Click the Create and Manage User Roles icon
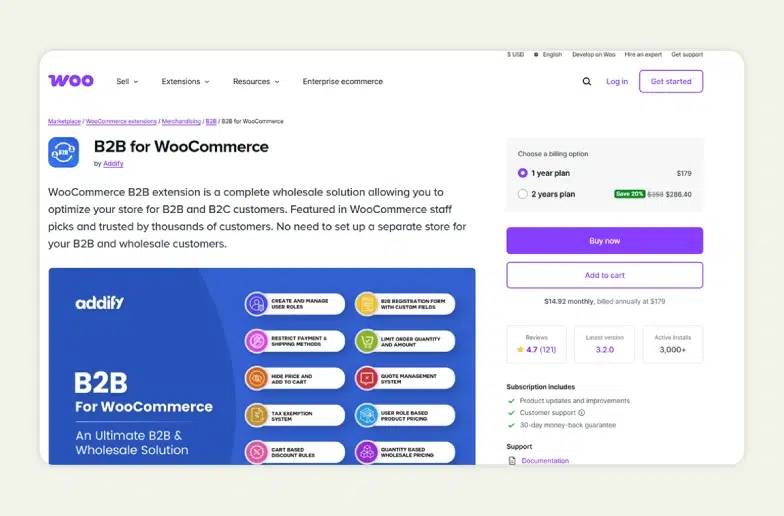The height and width of the screenshot is (516, 784). tap(257, 304)
